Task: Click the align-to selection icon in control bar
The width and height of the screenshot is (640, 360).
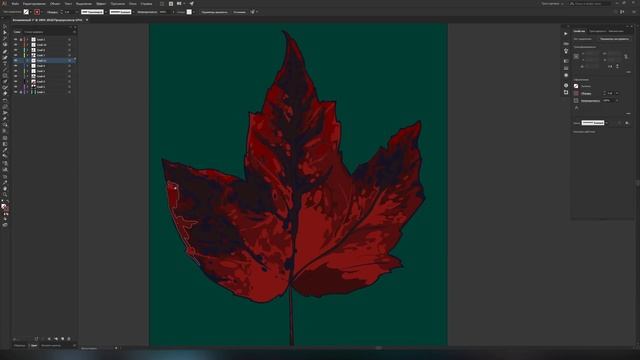Action: [253, 12]
